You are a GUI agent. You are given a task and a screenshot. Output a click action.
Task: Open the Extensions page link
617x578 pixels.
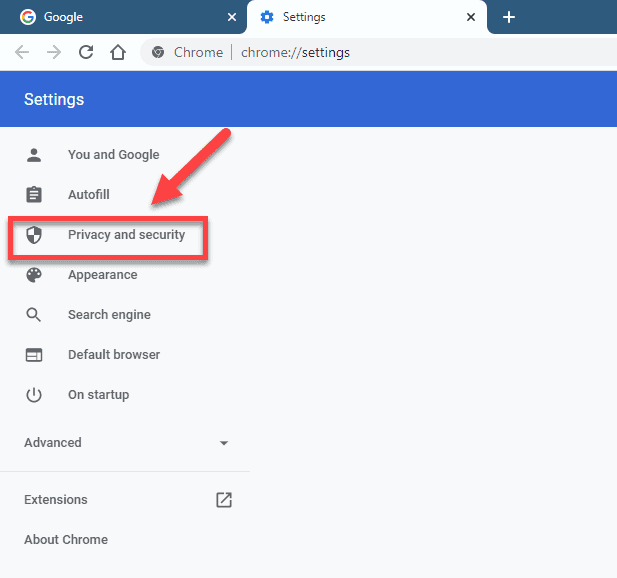click(x=56, y=500)
